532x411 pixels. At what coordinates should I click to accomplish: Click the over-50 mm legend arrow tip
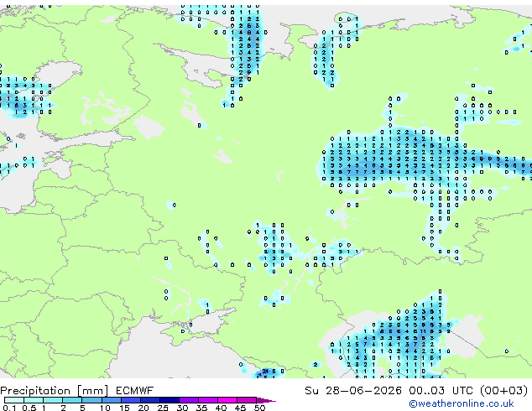coord(266,400)
